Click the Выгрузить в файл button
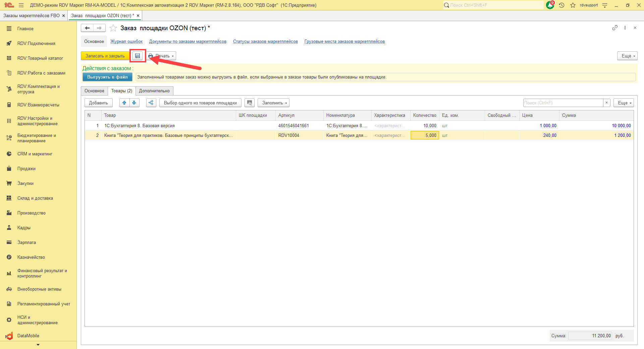The image size is (644, 349). click(x=107, y=77)
